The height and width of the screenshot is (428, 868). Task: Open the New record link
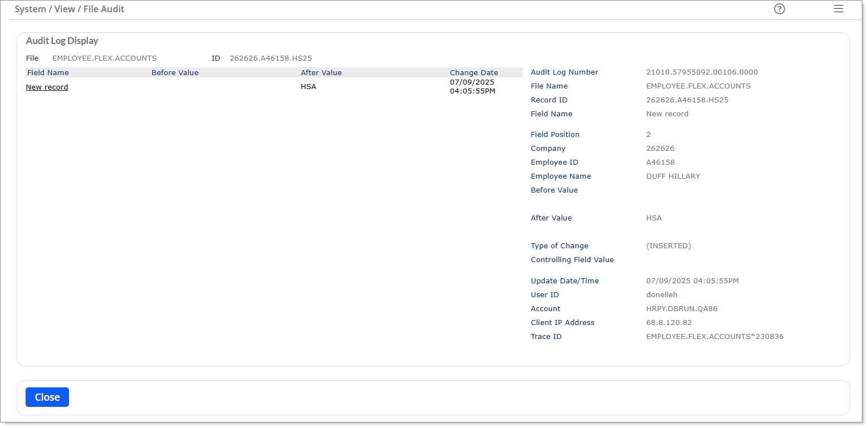[x=47, y=87]
